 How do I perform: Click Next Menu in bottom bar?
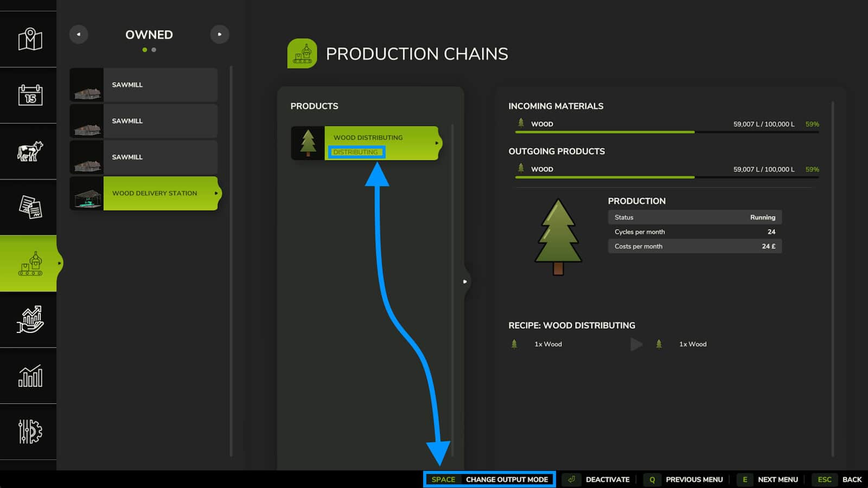click(768, 479)
